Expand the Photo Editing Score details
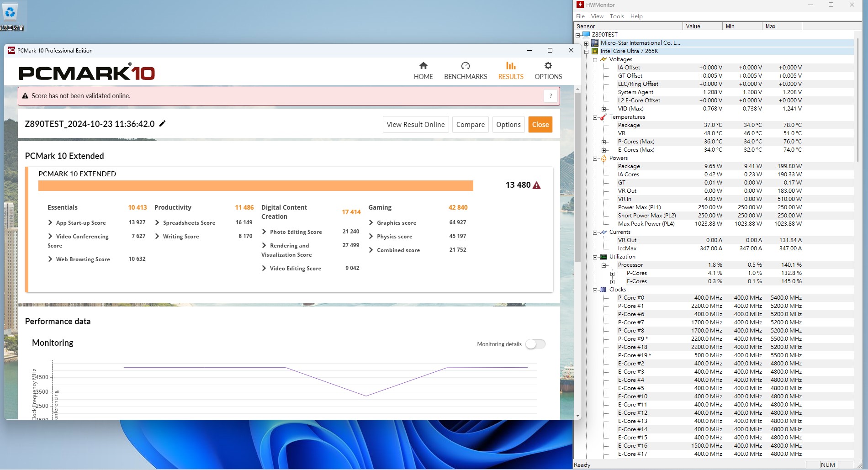The width and height of the screenshot is (868, 470). (264, 232)
